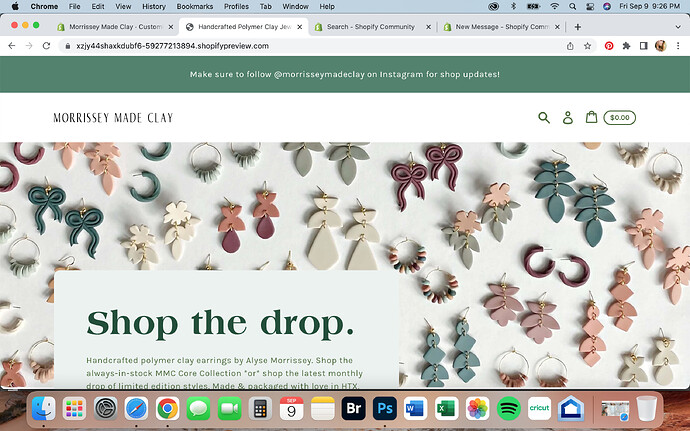The image size is (690, 431).
Task: Open Spotlight search in the menu bar
Action: pyautogui.click(x=572, y=6)
